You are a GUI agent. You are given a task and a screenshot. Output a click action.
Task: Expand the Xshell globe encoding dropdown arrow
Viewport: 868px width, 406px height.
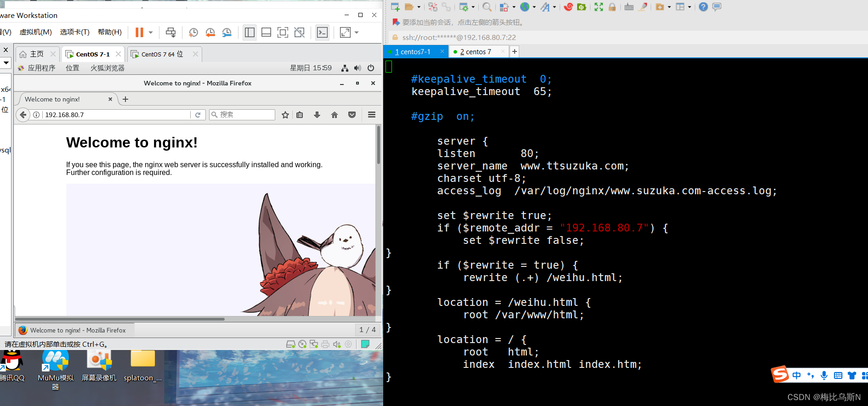click(x=534, y=7)
